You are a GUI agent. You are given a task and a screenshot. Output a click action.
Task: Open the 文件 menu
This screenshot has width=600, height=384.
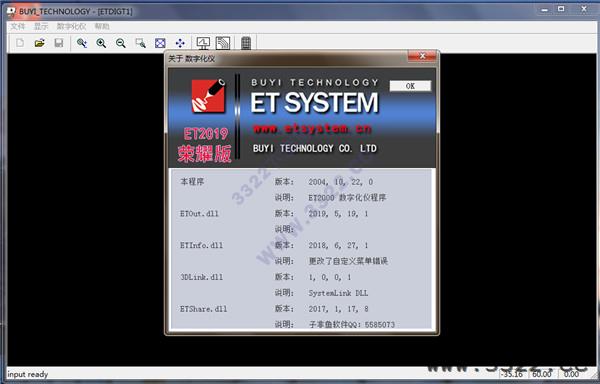tap(18, 26)
